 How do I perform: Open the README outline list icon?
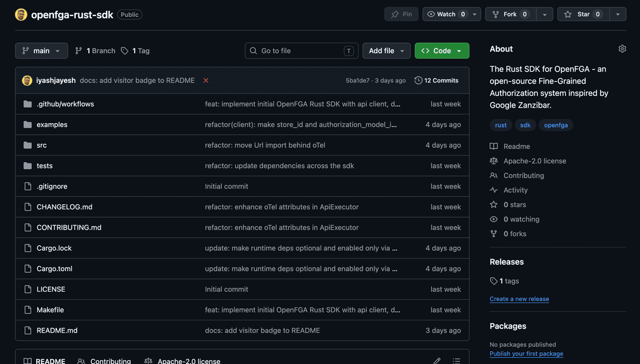coord(456,360)
